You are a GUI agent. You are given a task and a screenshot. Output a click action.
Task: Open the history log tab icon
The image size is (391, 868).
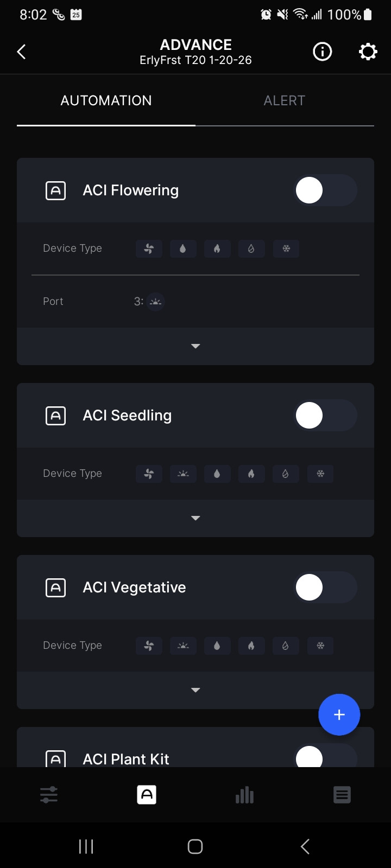tap(342, 795)
